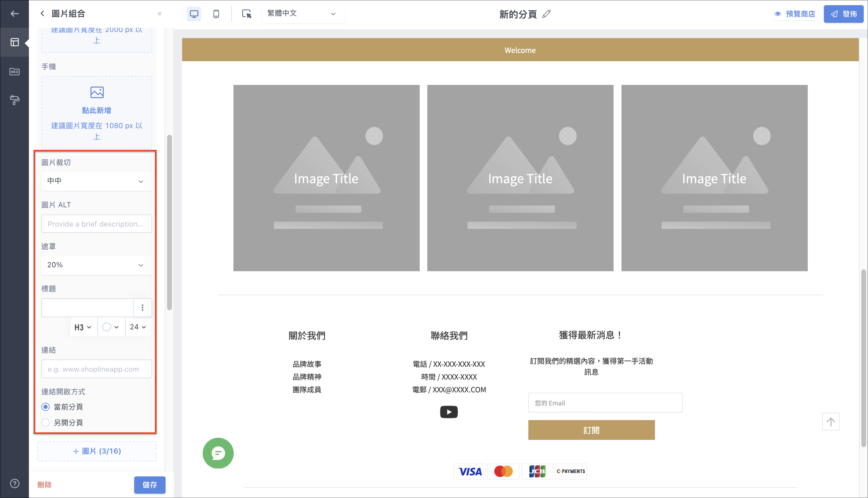Open the SEO settings icon
The width and height of the screenshot is (868, 498).
click(x=14, y=72)
